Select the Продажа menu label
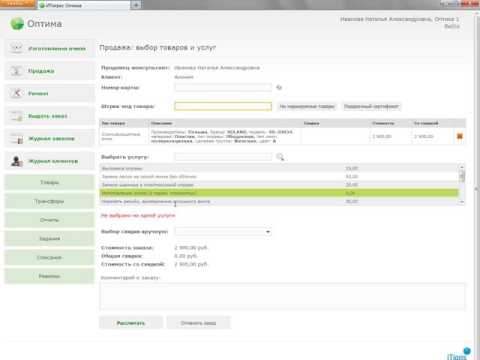Viewport: 480px width, 360px height. coord(41,71)
